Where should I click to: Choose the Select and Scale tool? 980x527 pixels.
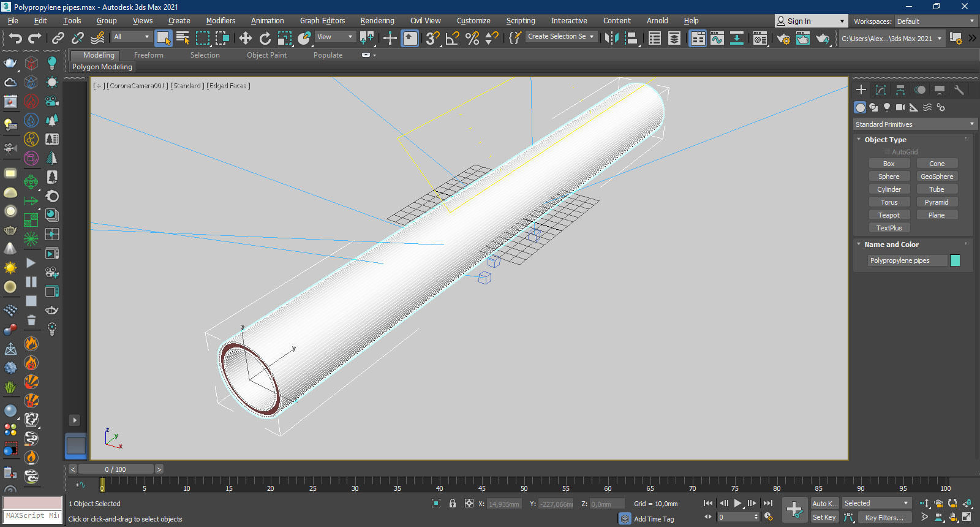(285, 39)
